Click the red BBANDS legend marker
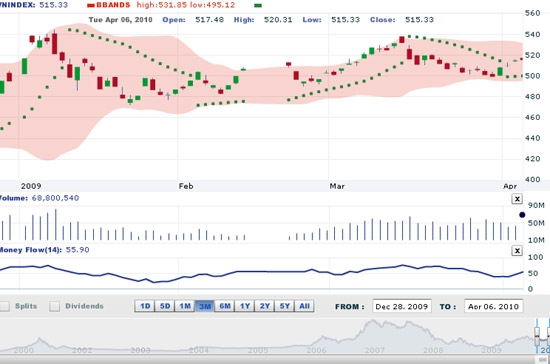550x364 pixels. pos(90,6)
